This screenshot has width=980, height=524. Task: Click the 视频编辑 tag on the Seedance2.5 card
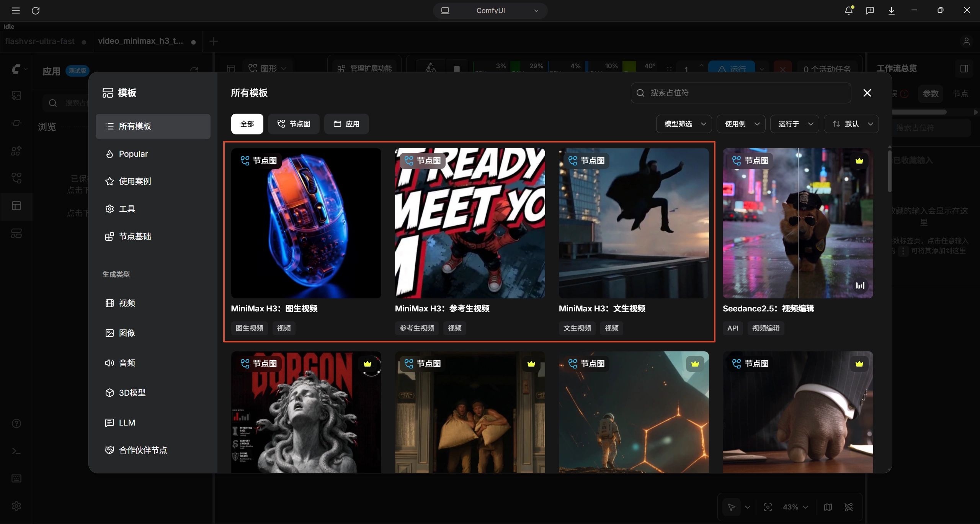[766, 328]
